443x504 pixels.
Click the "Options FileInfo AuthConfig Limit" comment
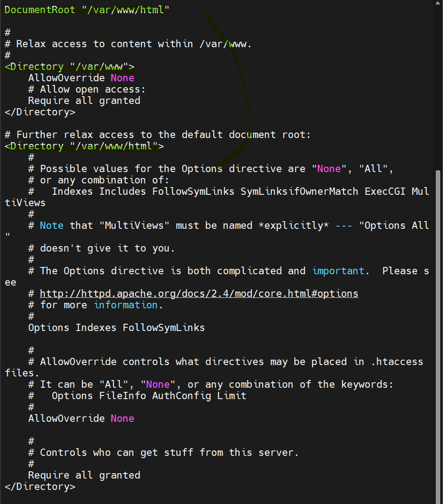click(x=149, y=396)
